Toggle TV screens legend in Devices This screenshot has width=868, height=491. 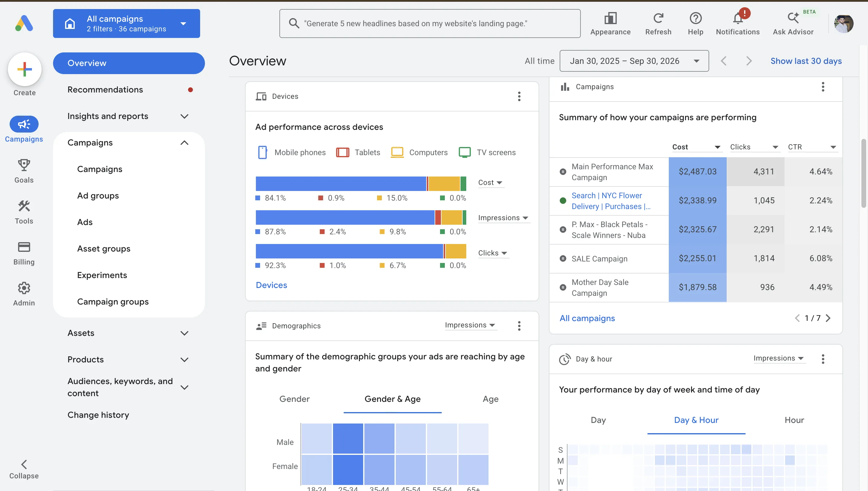[x=487, y=152]
